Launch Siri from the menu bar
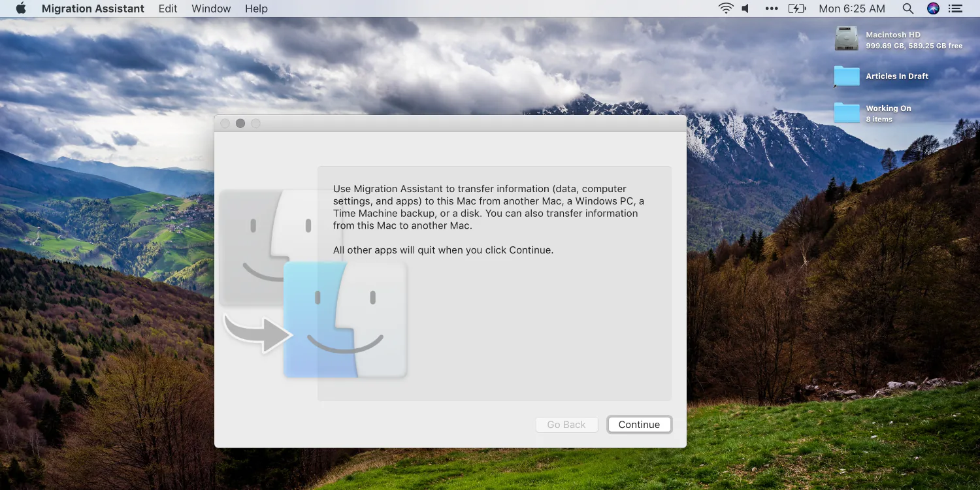Viewport: 980px width, 490px height. (933, 8)
